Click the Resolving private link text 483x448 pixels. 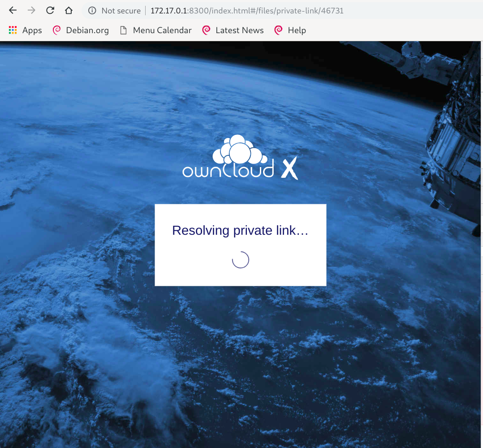coord(241,230)
